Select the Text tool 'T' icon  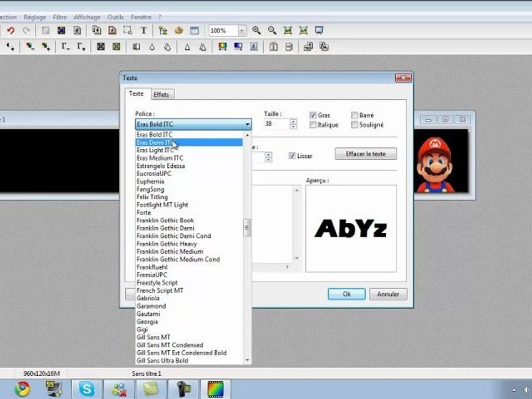pyautogui.click(x=144, y=30)
